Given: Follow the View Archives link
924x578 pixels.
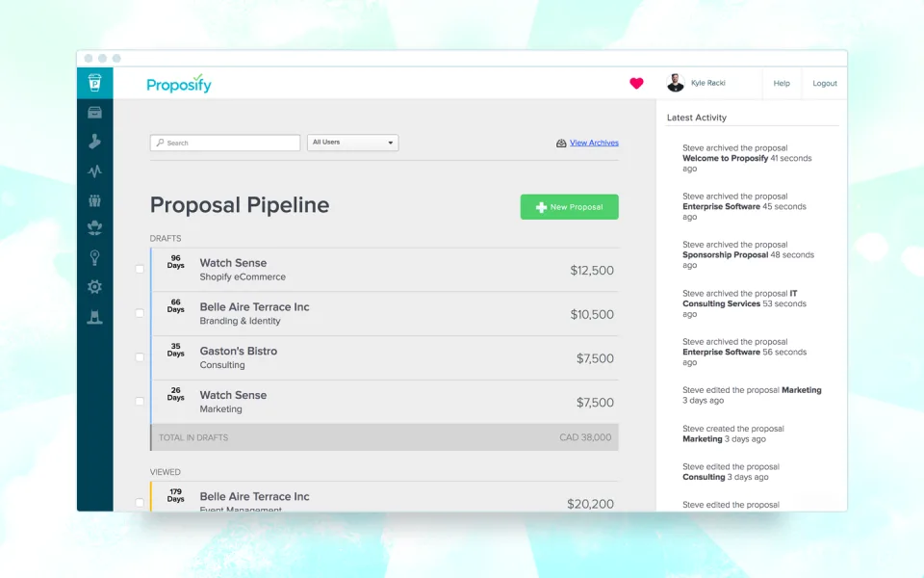Looking at the screenshot, I should point(594,143).
